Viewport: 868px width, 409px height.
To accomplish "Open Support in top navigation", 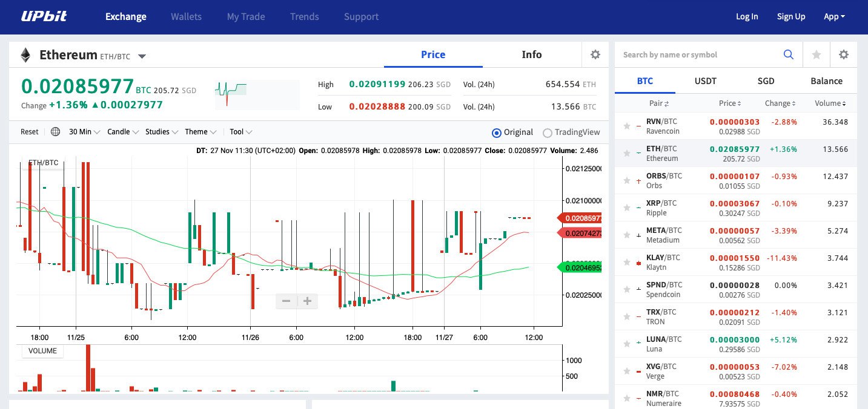I will [x=361, y=16].
